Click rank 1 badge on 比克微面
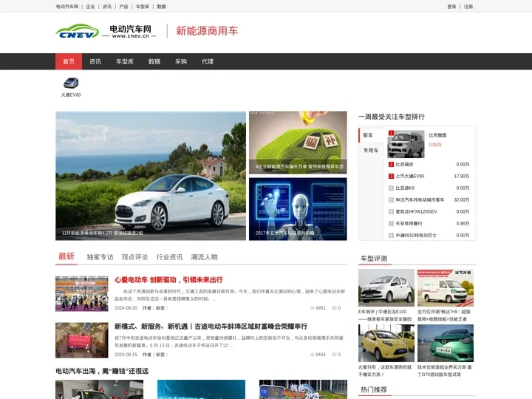 point(391,133)
